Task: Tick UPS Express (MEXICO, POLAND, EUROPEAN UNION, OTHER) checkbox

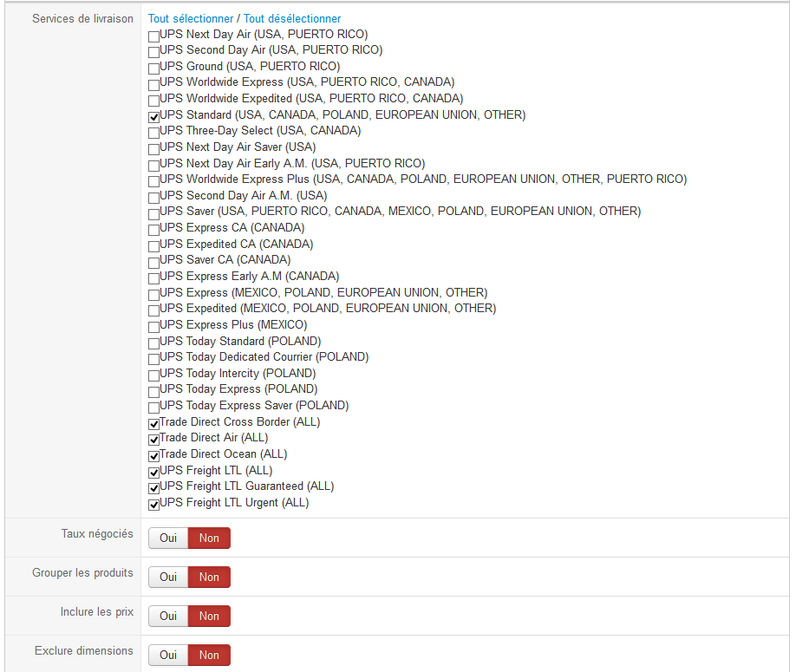Action: tap(153, 295)
